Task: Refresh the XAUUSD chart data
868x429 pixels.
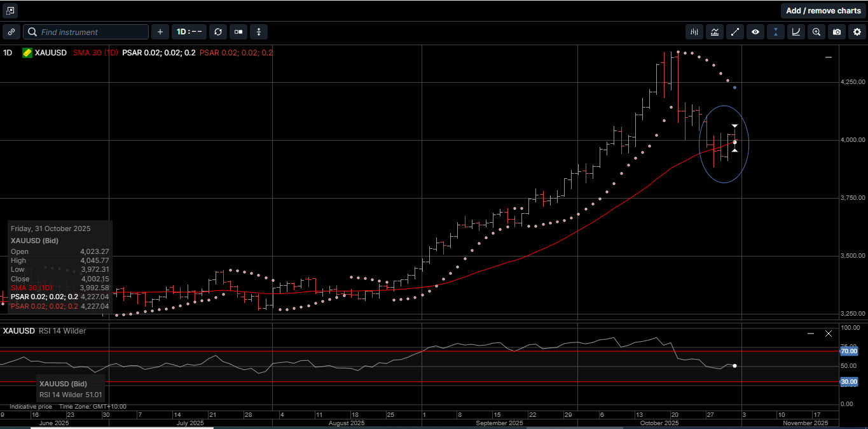Action: (218, 32)
